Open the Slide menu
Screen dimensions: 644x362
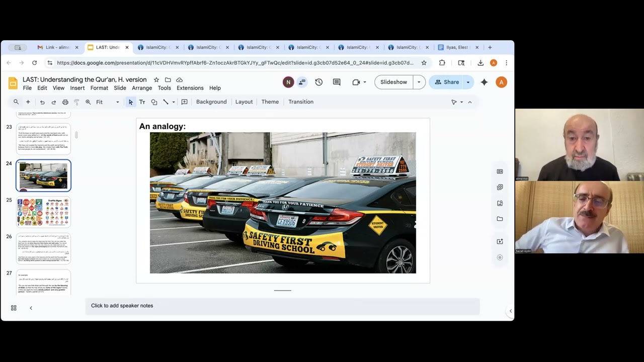[x=120, y=88]
